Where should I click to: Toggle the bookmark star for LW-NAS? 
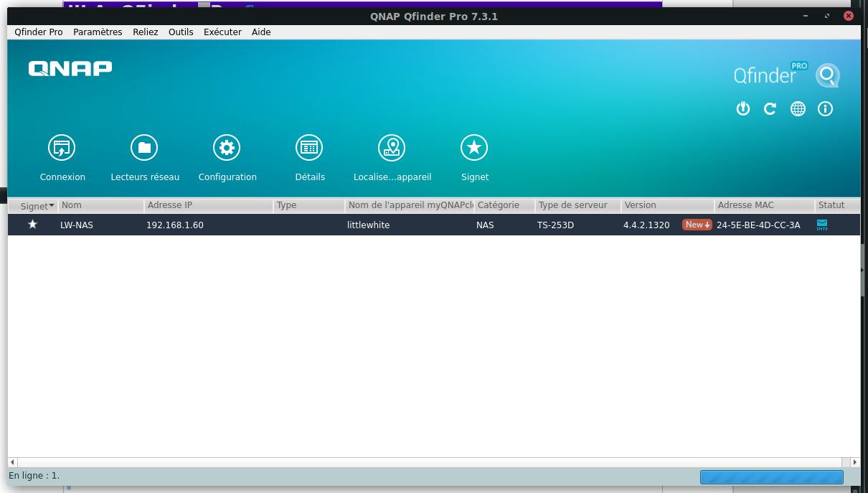pos(32,225)
